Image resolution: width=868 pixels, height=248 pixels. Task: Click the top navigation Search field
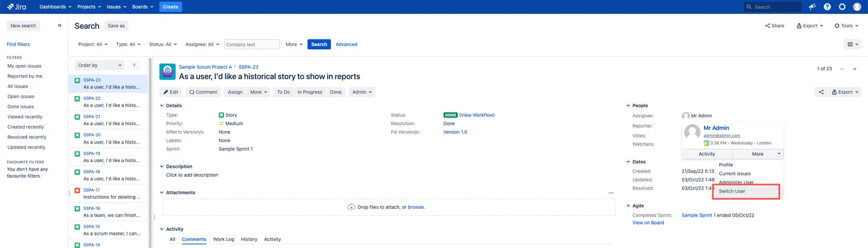773,6
